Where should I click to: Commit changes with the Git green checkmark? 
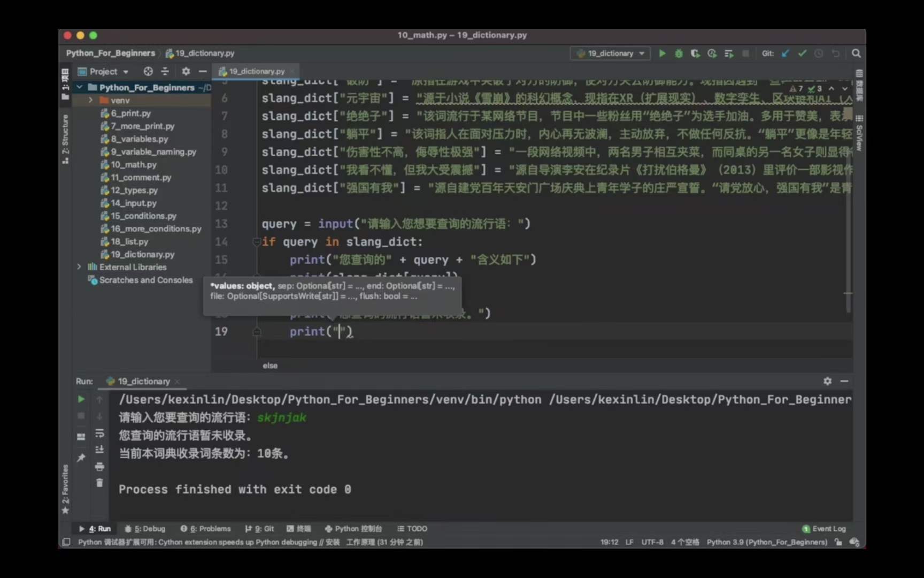[802, 53]
